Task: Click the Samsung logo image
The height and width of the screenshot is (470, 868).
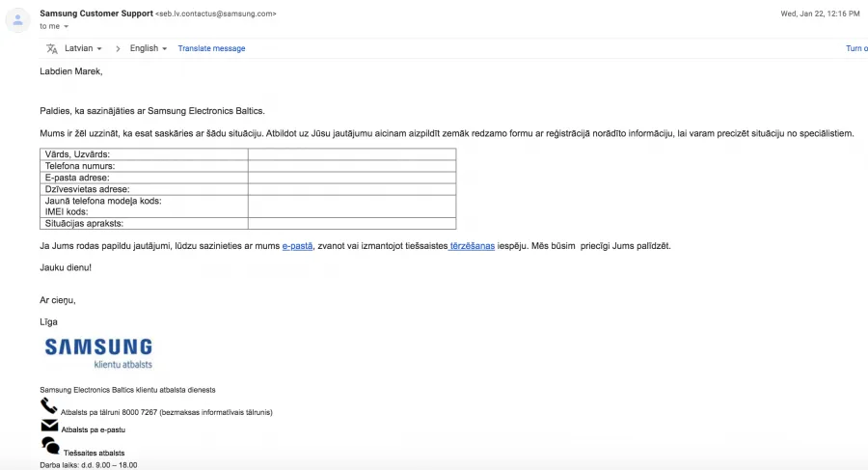Action: (98, 353)
